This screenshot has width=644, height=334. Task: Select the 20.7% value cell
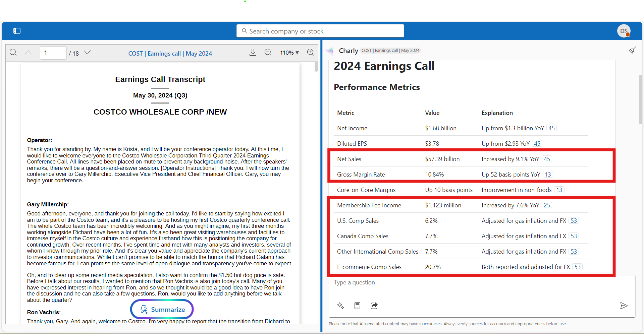pos(433,267)
